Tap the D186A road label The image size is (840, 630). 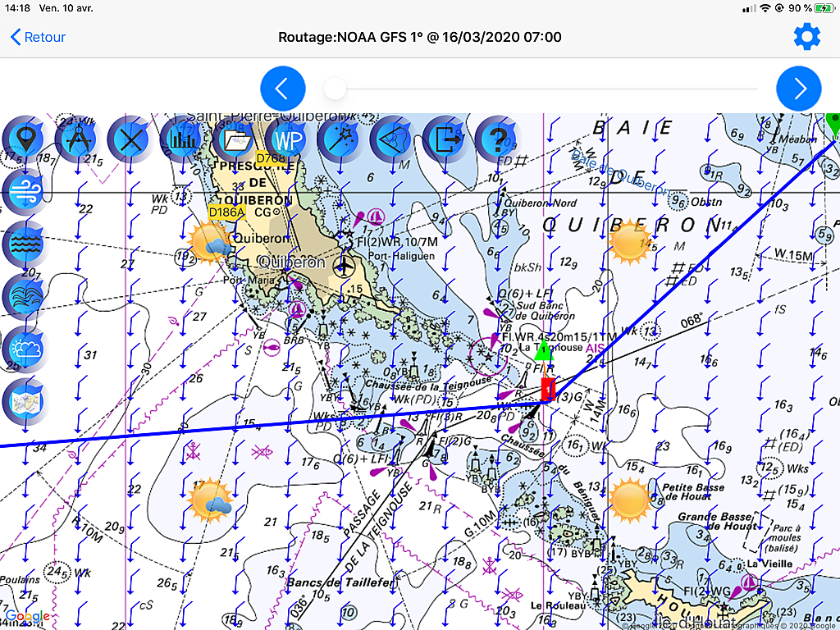(227, 212)
